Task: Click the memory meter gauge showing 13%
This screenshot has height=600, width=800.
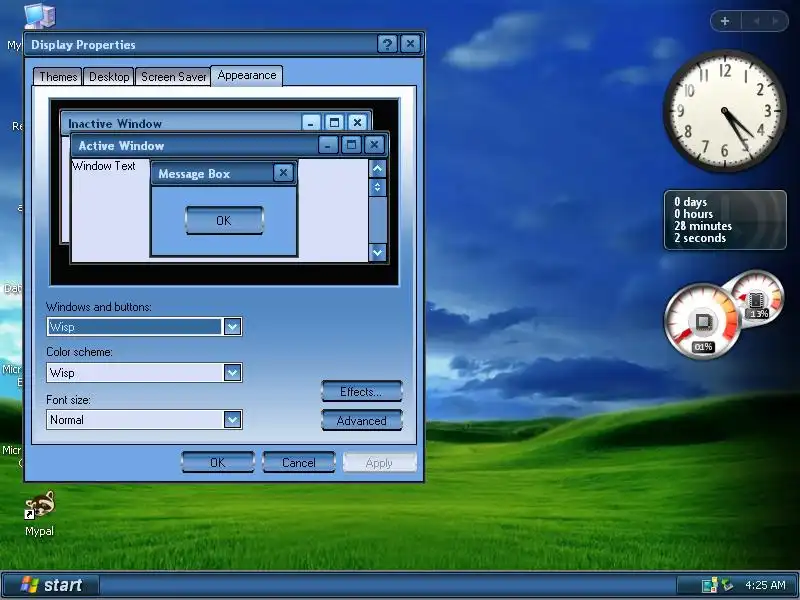Action: click(757, 298)
